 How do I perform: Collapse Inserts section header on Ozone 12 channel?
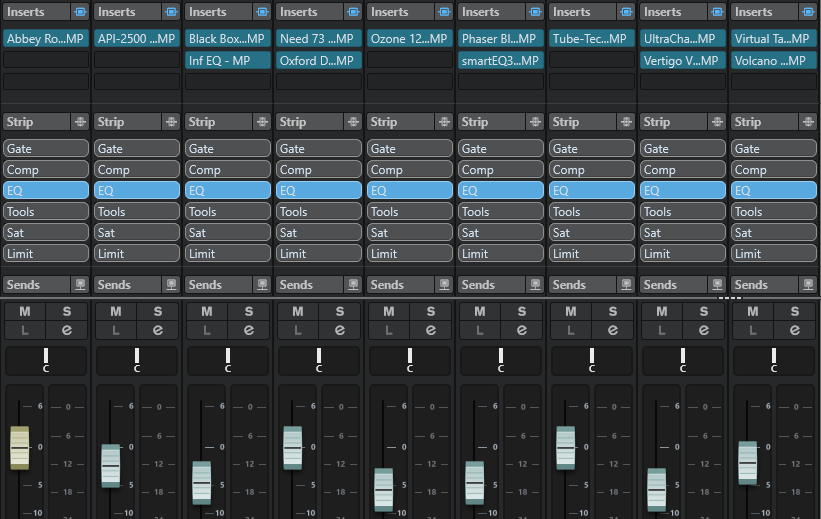point(401,12)
